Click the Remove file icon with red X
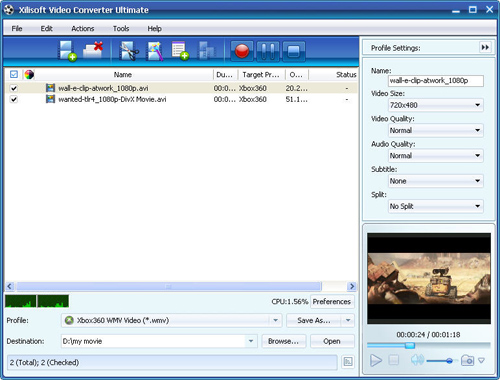This screenshot has height=380, width=500. coord(93,51)
